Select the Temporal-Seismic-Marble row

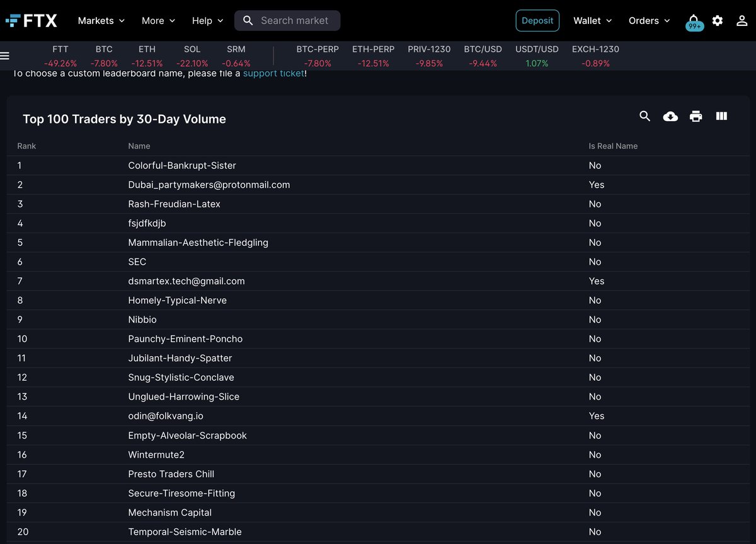pos(378,531)
